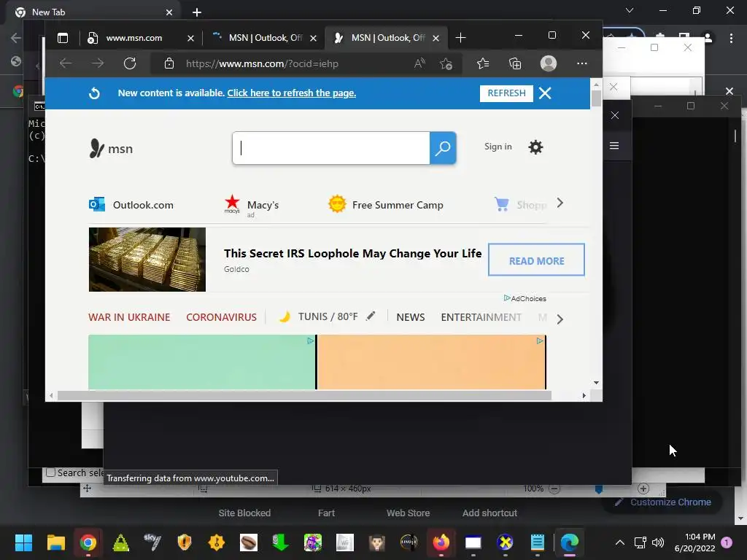Viewport: 747px width, 560px height.
Task: Click the msn butterfly logo
Action: (x=97, y=148)
